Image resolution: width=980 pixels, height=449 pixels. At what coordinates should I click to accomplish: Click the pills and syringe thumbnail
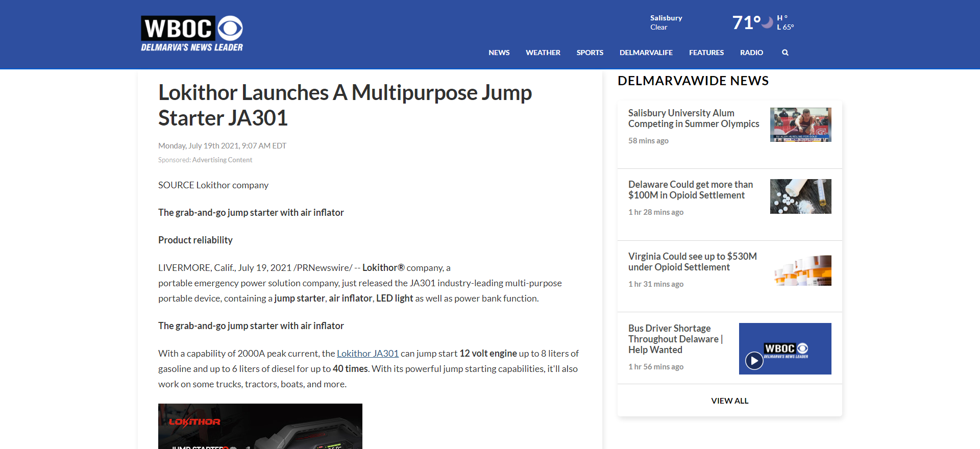pyautogui.click(x=800, y=196)
